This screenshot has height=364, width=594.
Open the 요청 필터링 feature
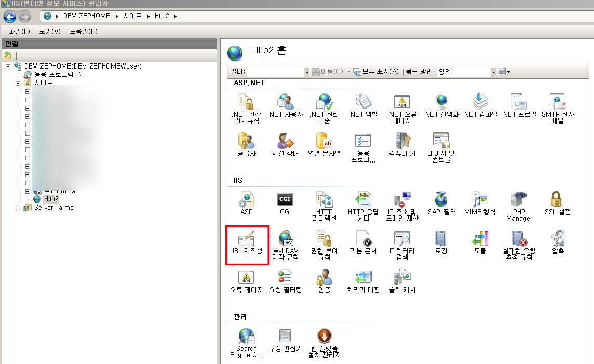click(x=286, y=281)
